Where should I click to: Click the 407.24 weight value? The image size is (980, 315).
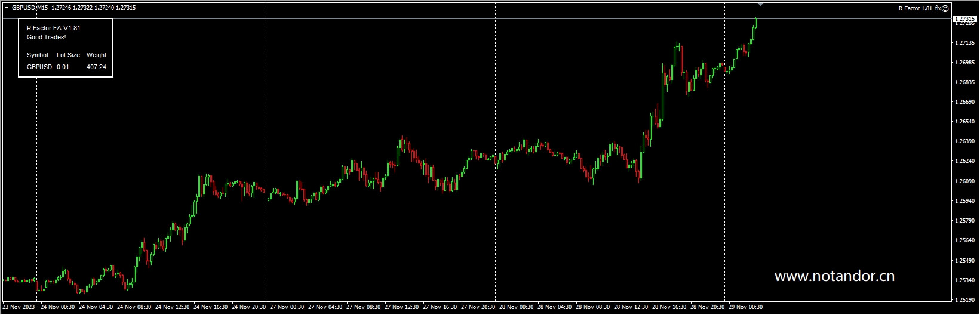pyautogui.click(x=97, y=67)
